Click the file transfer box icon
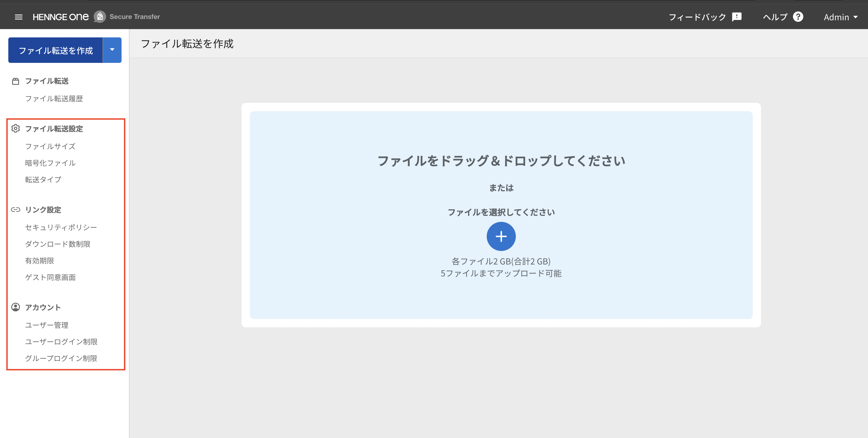This screenshot has height=438, width=868. tap(16, 81)
